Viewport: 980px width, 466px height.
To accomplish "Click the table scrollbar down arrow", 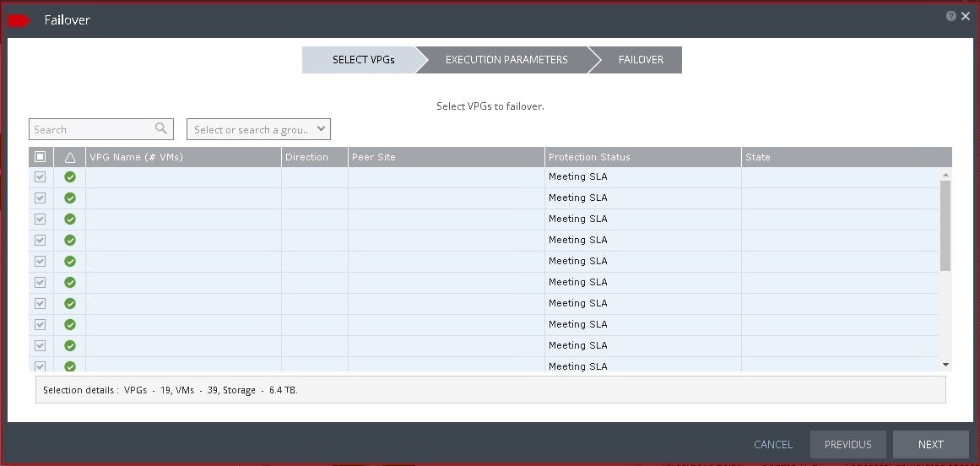I will pos(945,365).
